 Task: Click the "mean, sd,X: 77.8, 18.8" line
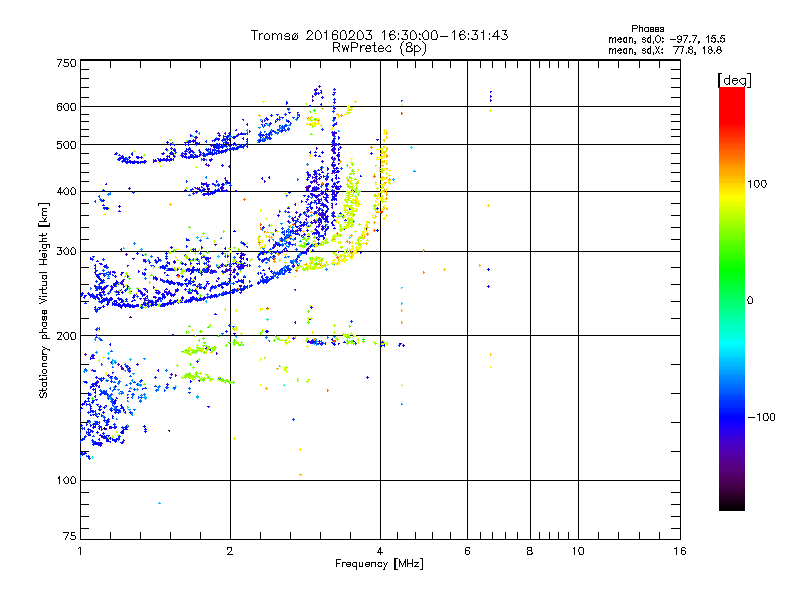click(665, 50)
